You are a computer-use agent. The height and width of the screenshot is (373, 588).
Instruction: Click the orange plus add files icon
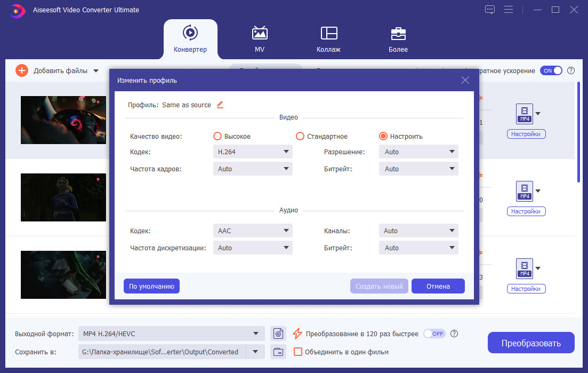tap(22, 70)
